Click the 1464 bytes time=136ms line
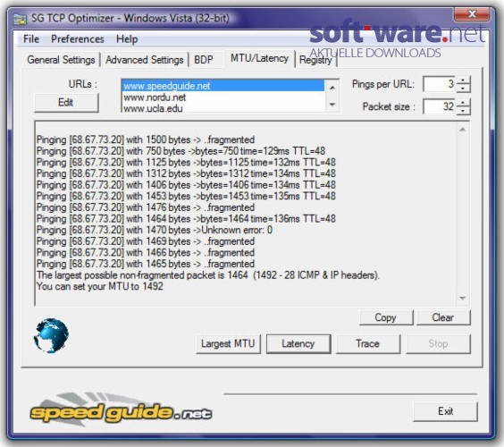 (x=186, y=219)
